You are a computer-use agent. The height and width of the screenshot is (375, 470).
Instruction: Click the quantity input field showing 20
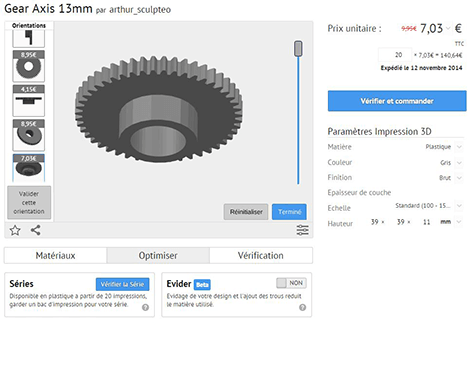coord(395,55)
